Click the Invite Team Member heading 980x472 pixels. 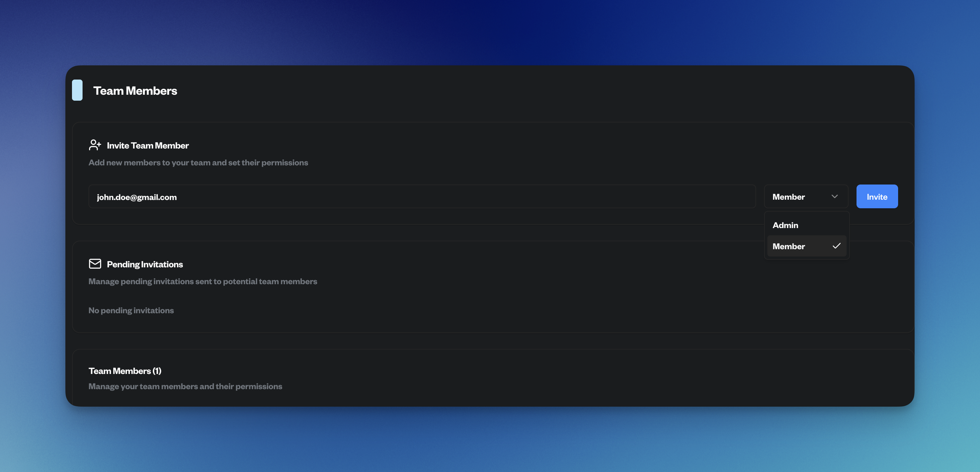(x=148, y=145)
